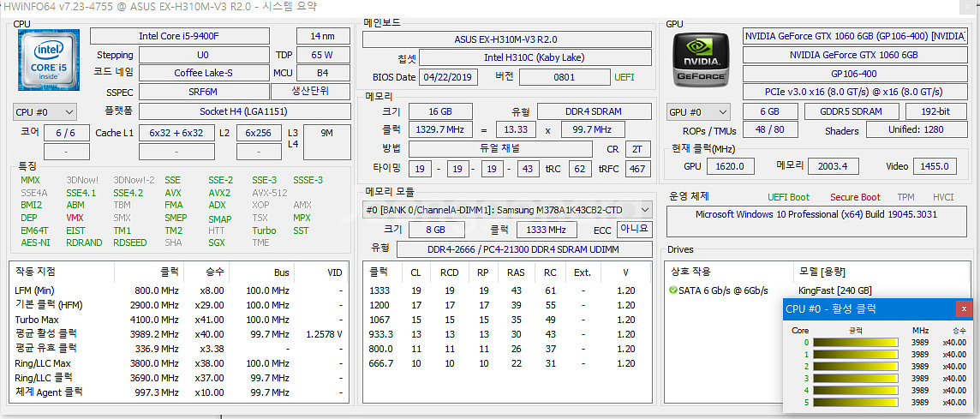Click the Intel H310C (Kaby Lake) chipset field

pyautogui.click(x=535, y=58)
